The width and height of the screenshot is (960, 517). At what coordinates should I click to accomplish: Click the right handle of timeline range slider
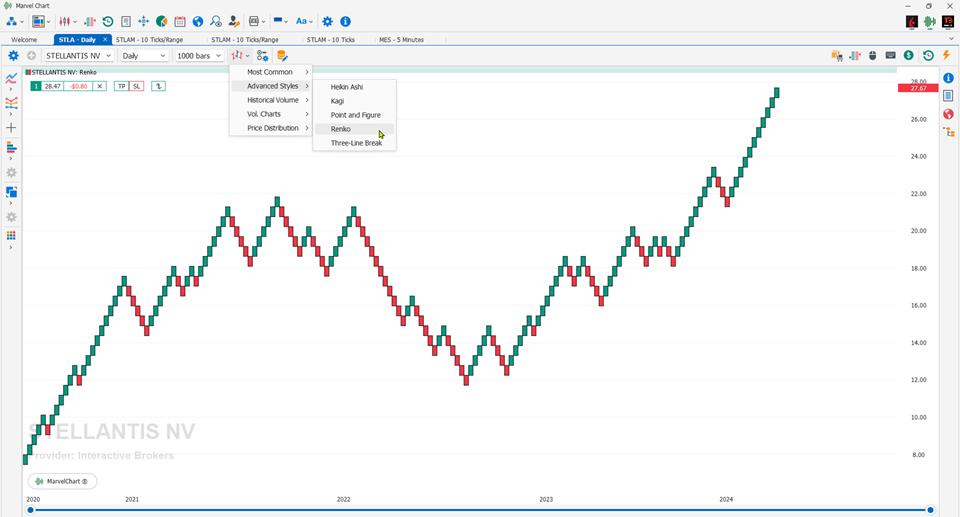(x=930, y=510)
